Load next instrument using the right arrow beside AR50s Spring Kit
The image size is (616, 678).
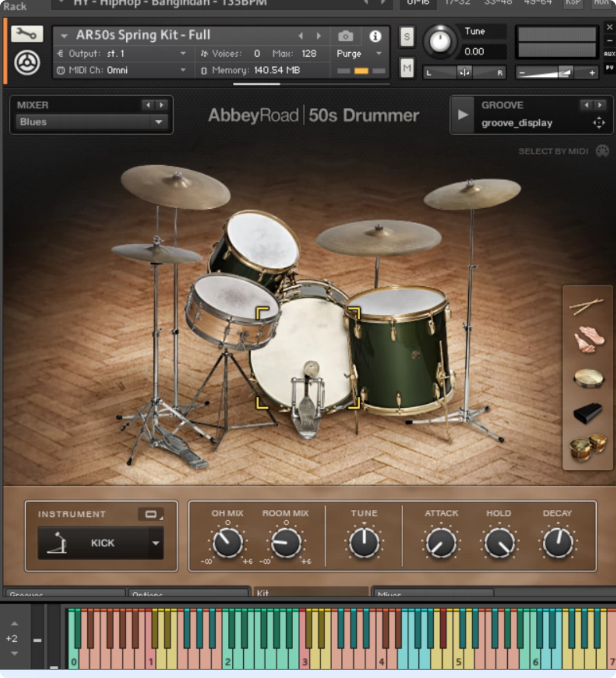pyautogui.click(x=318, y=36)
